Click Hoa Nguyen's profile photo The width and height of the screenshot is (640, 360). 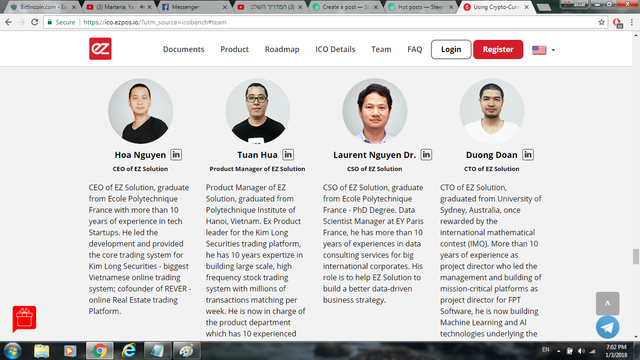(x=140, y=111)
